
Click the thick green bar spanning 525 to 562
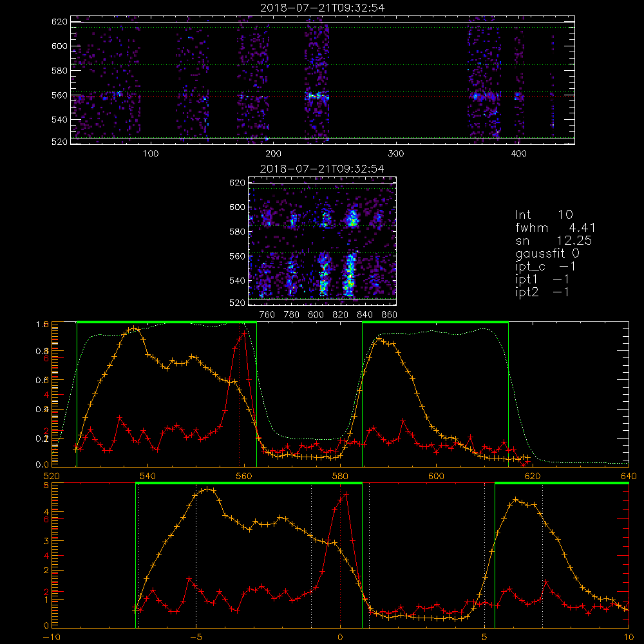point(167,323)
